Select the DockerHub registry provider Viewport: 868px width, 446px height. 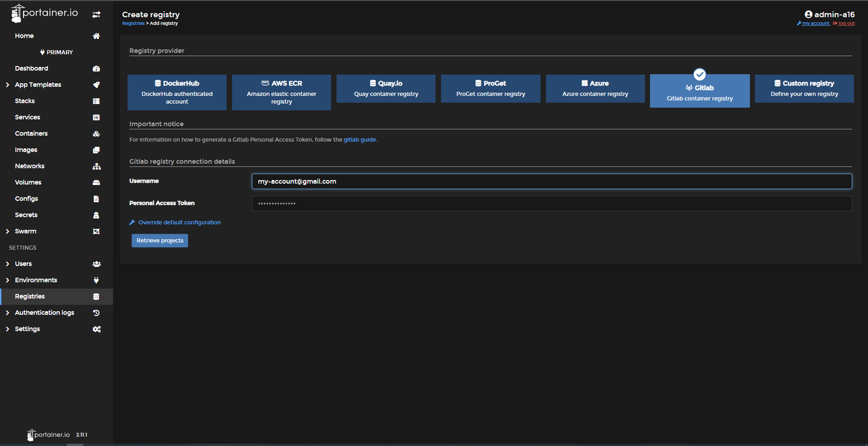point(177,92)
